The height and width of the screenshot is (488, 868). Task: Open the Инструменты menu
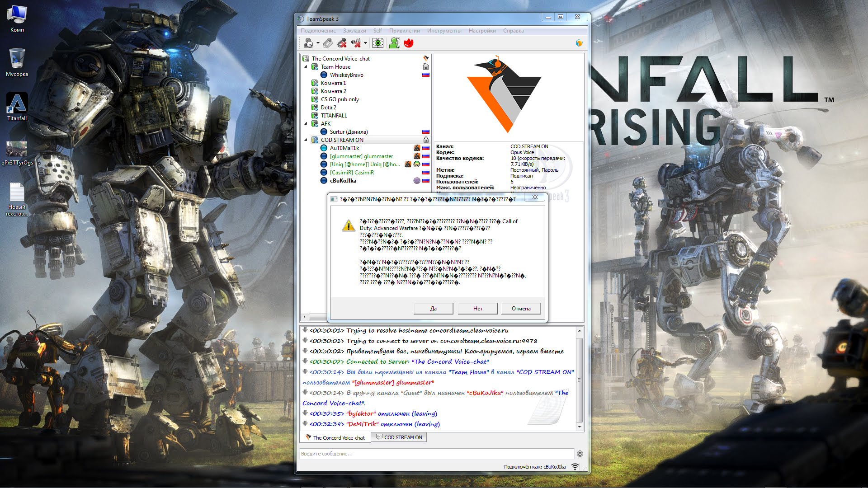[444, 31]
